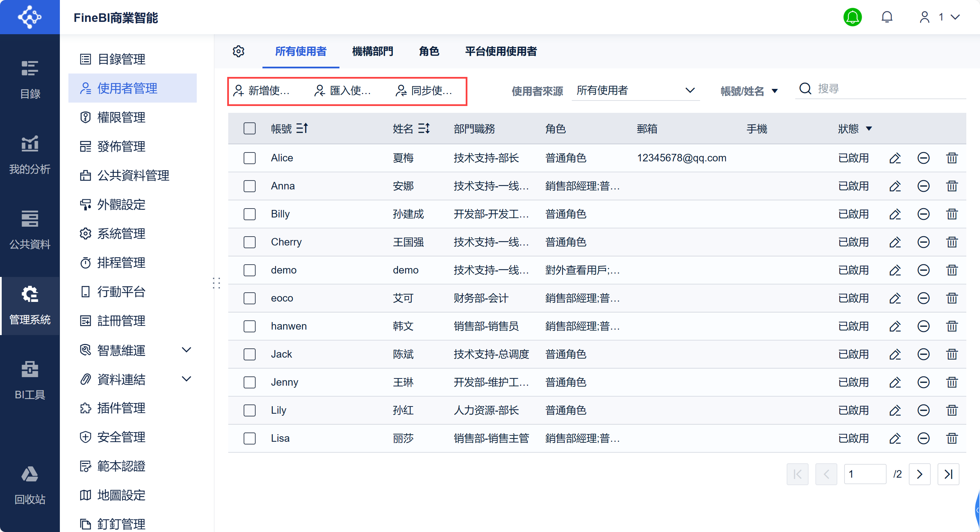
Task: Click the green notification bell icon
Action: click(x=853, y=17)
